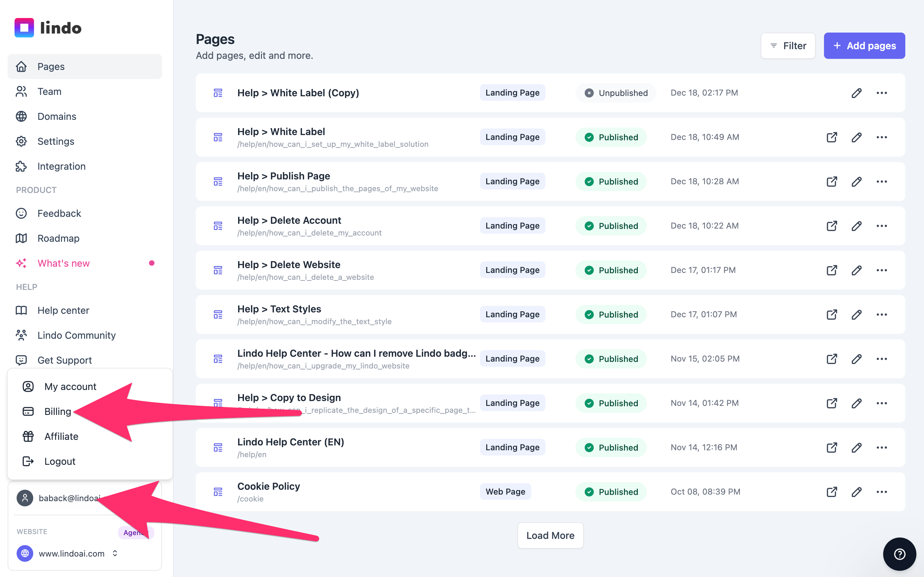Click the help question mark bubble
Screen dimensions: 924x577
coord(899,554)
